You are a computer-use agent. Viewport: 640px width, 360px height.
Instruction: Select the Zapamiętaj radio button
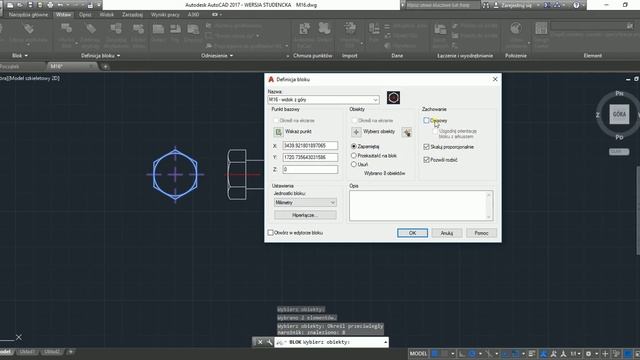point(354,146)
